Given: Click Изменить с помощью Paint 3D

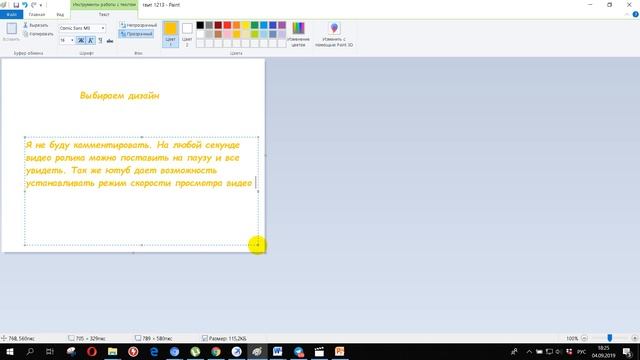Looking at the screenshot, I should (x=334, y=34).
